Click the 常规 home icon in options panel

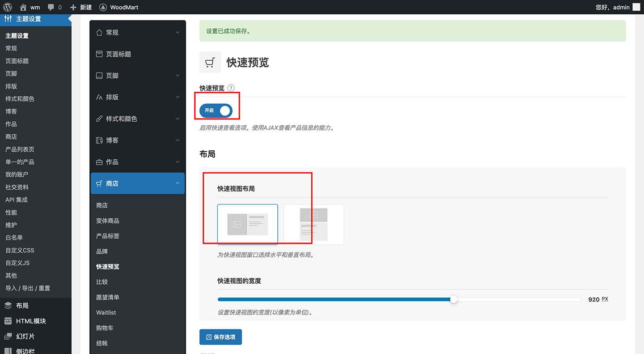click(x=99, y=32)
